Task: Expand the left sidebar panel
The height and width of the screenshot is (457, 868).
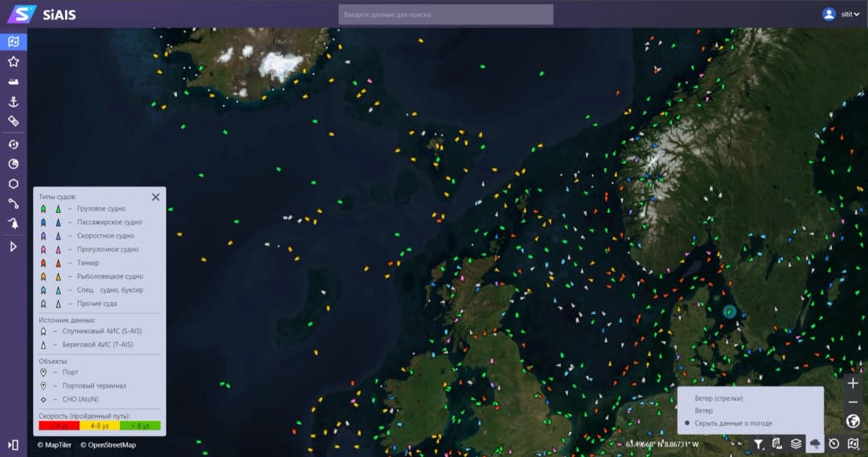Action: 13,444
